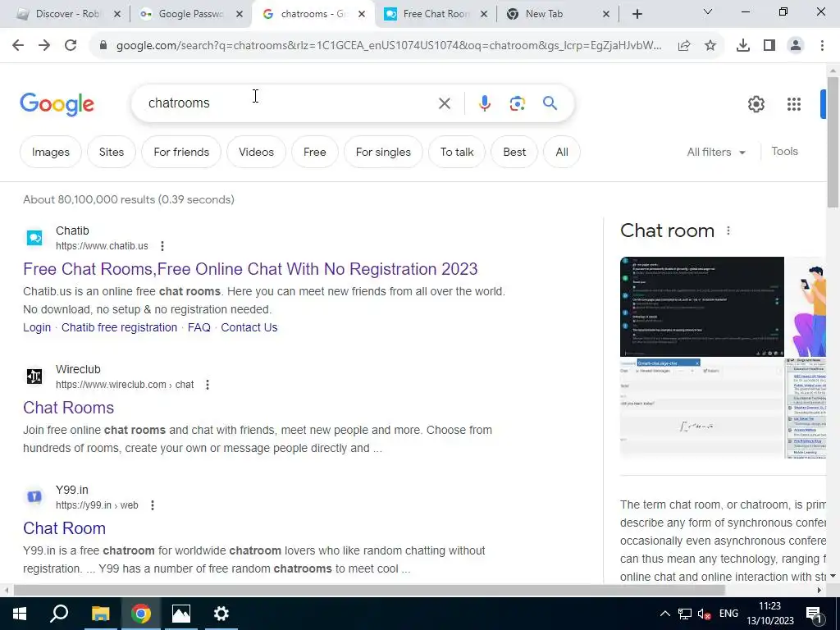This screenshot has width=840, height=630.
Task: Close the Google Password tab
Action: 240,15
